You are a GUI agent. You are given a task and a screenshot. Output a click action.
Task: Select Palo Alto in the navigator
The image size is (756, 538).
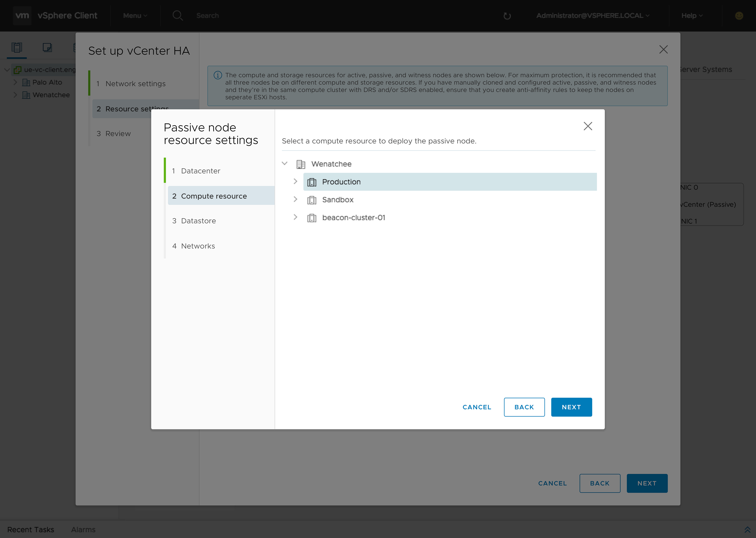point(47,83)
